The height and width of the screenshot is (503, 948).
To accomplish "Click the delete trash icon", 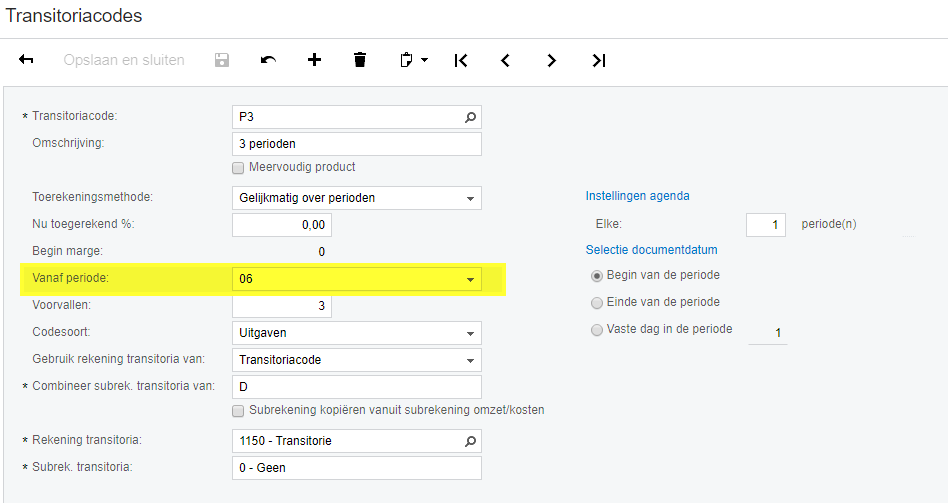I will click(360, 60).
